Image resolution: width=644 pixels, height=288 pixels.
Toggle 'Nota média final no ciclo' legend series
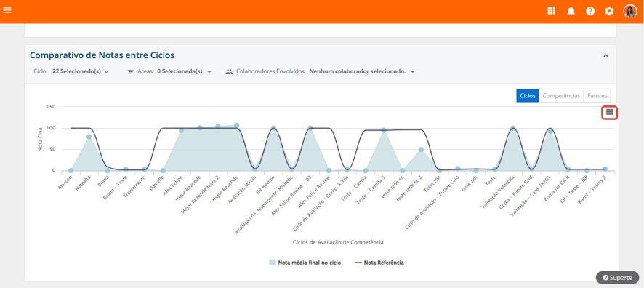pos(305,262)
